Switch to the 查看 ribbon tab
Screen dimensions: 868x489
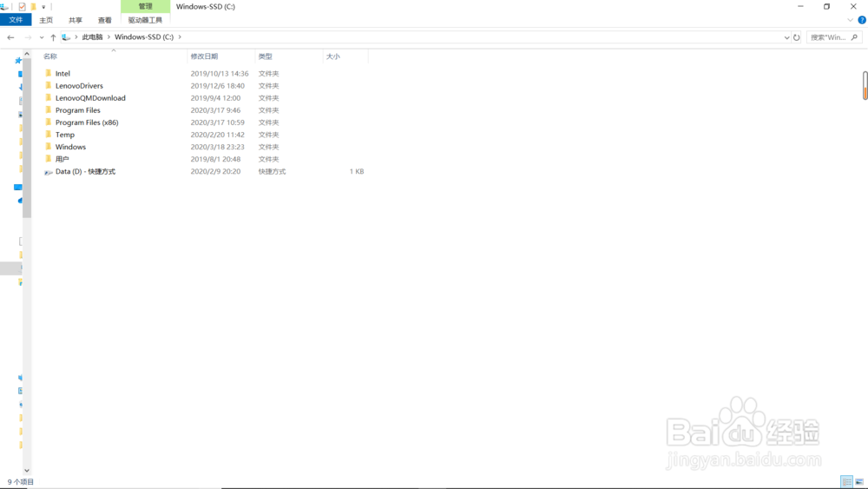pyautogui.click(x=105, y=20)
